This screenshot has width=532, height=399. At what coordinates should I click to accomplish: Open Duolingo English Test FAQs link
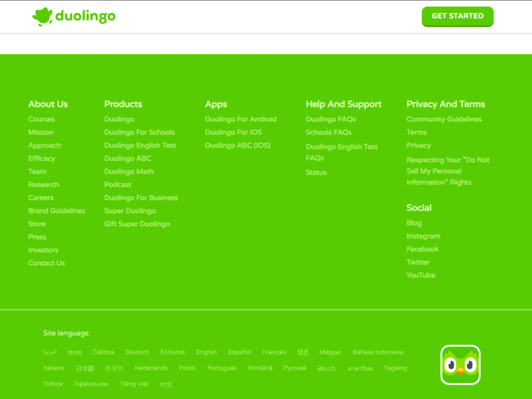pos(342,152)
